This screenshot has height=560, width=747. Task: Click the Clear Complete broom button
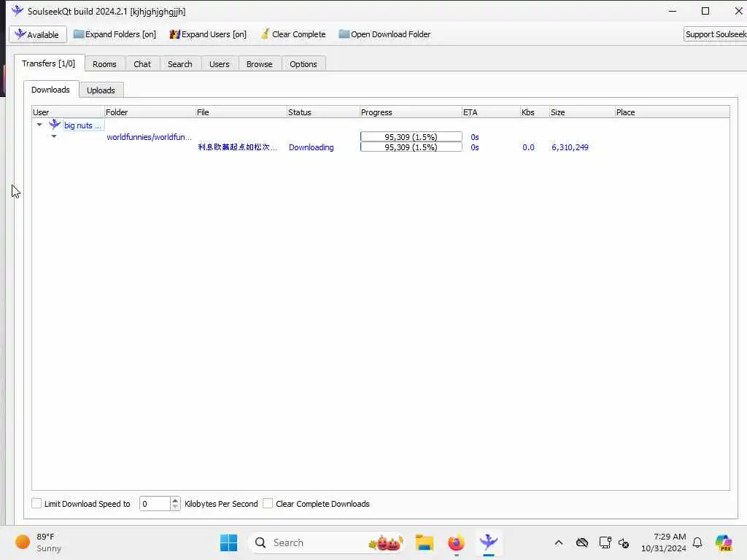click(x=293, y=34)
